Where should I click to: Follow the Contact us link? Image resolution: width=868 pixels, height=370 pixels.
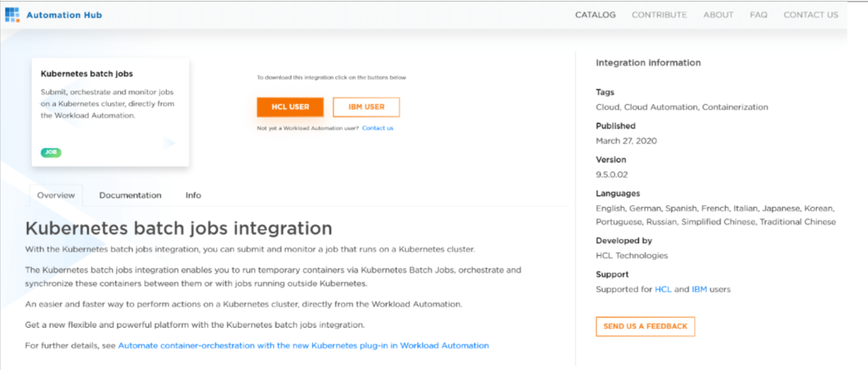(x=378, y=128)
